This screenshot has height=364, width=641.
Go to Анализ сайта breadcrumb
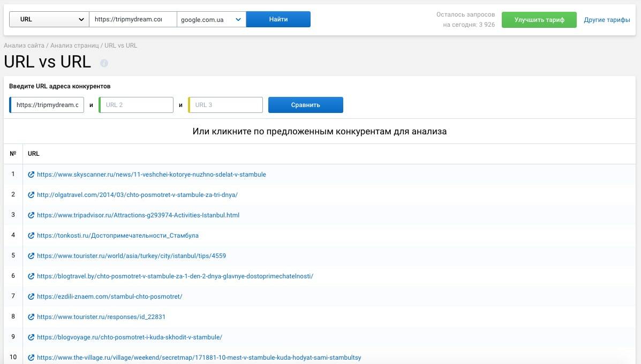coord(24,45)
